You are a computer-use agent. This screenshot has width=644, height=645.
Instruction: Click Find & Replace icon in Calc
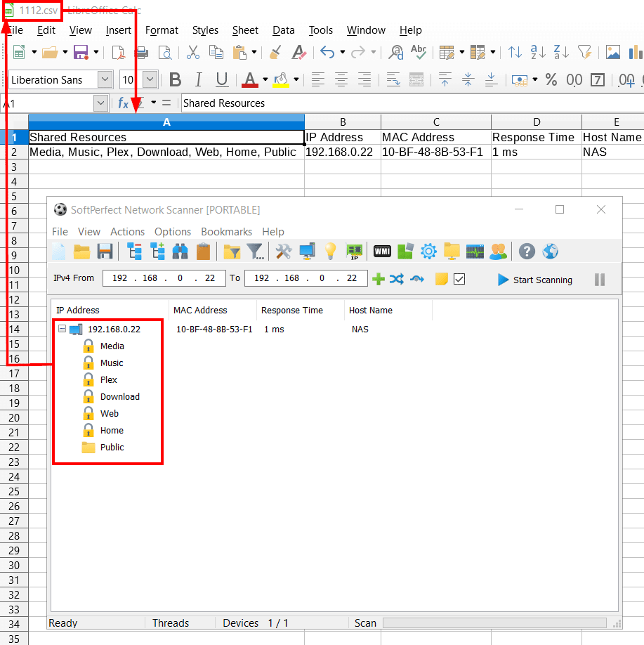pyautogui.click(x=396, y=52)
